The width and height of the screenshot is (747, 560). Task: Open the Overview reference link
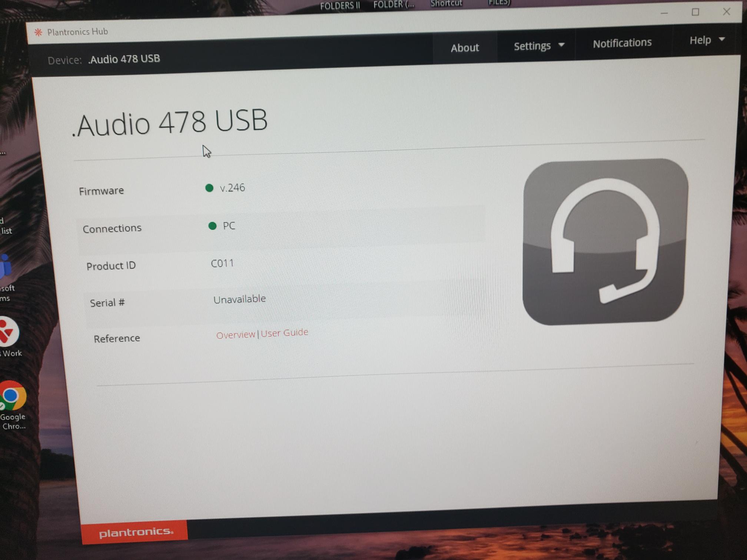pyautogui.click(x=236, y=335)
